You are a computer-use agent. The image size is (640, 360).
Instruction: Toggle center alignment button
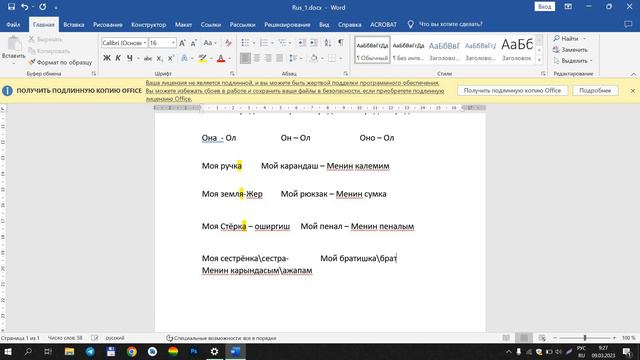(257, 58)
